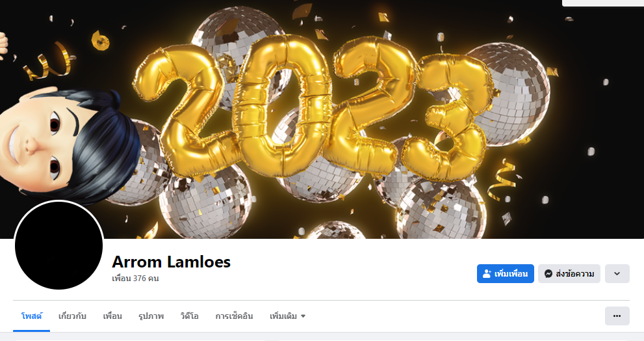Expand the เพิ่มเติม dropdown tab
The height and width of the screenshot is (341, 644).
pyautogui.click(x=287, y=316)
